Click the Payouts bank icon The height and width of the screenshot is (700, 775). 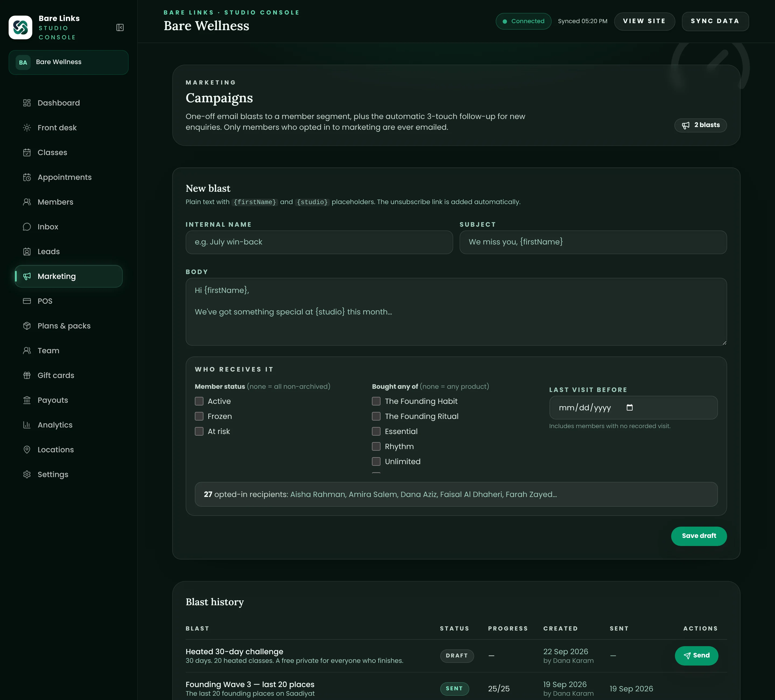(x=27, y=400)
